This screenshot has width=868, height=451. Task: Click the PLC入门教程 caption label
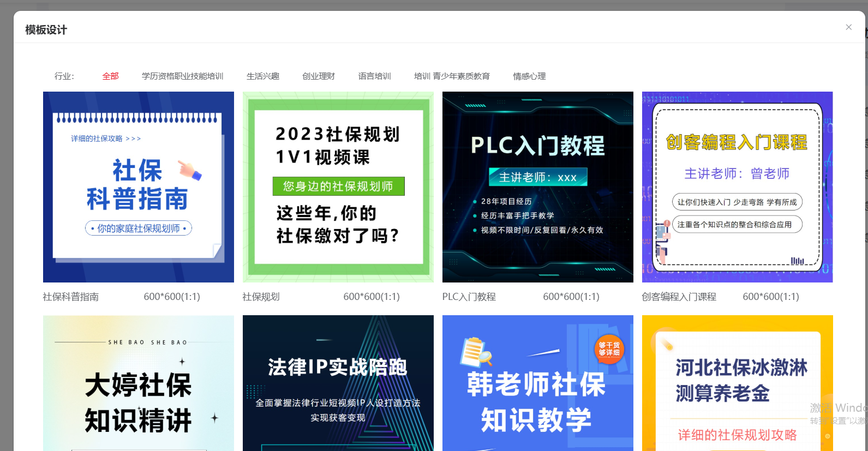coord(469,297)
